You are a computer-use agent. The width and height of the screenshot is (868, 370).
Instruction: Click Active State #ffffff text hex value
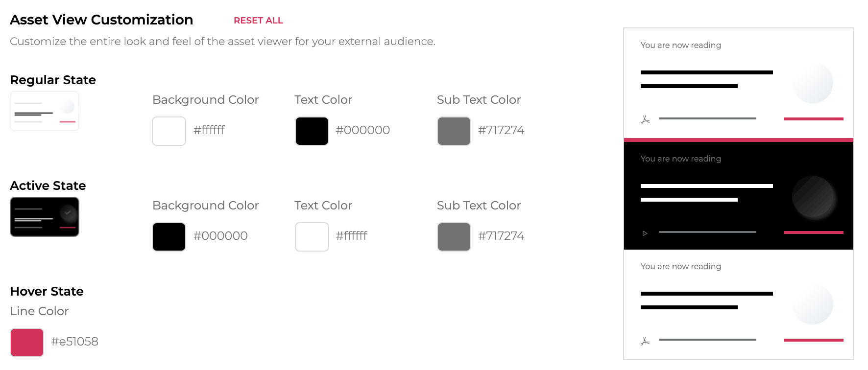point(352,236)
